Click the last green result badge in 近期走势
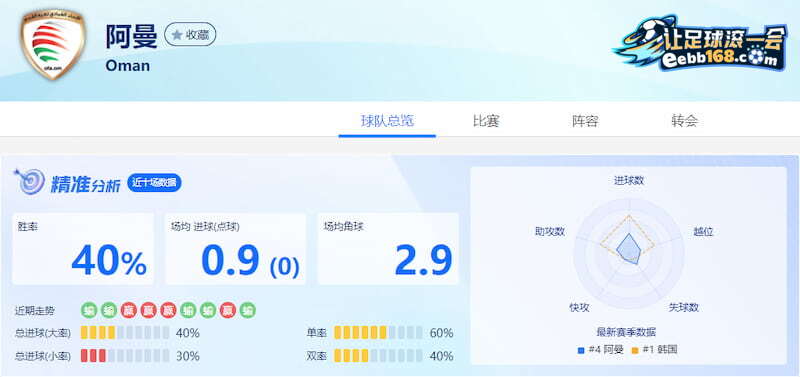 pyautogui.click(x=248, y=310)
